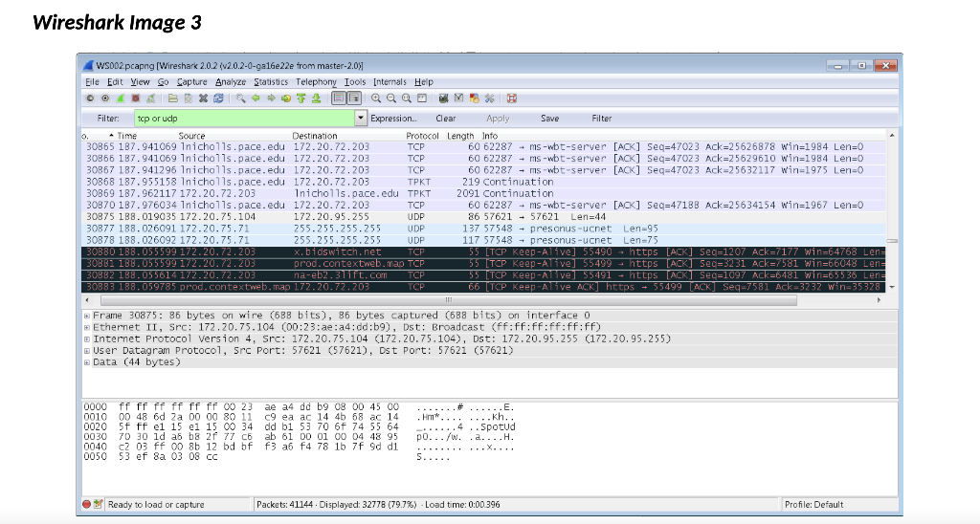Select packet 30877 presonus-ucnet Len=95
Image resolution: width=980 pixels, height=524 pixels.
click(x=483, y=229)
